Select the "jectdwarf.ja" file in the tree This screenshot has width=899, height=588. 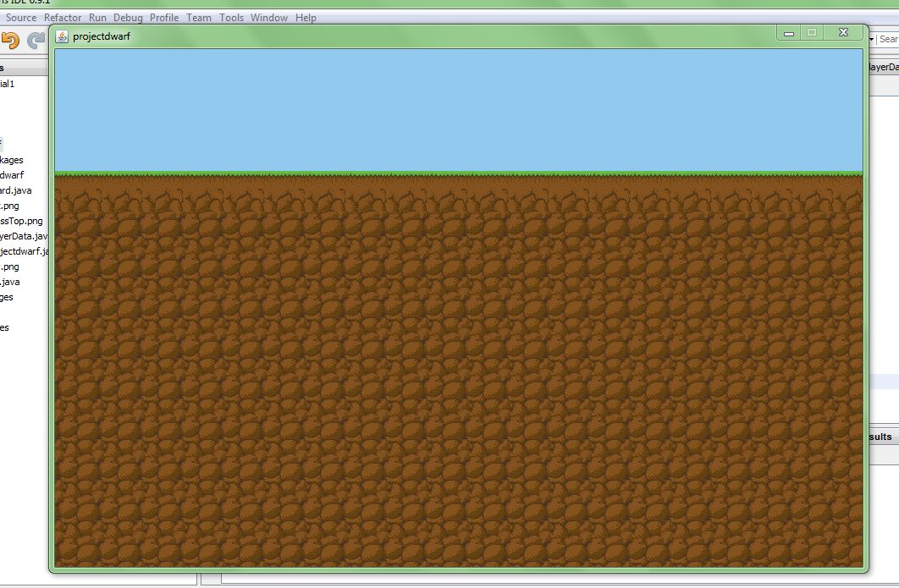(x=24, y=251)
